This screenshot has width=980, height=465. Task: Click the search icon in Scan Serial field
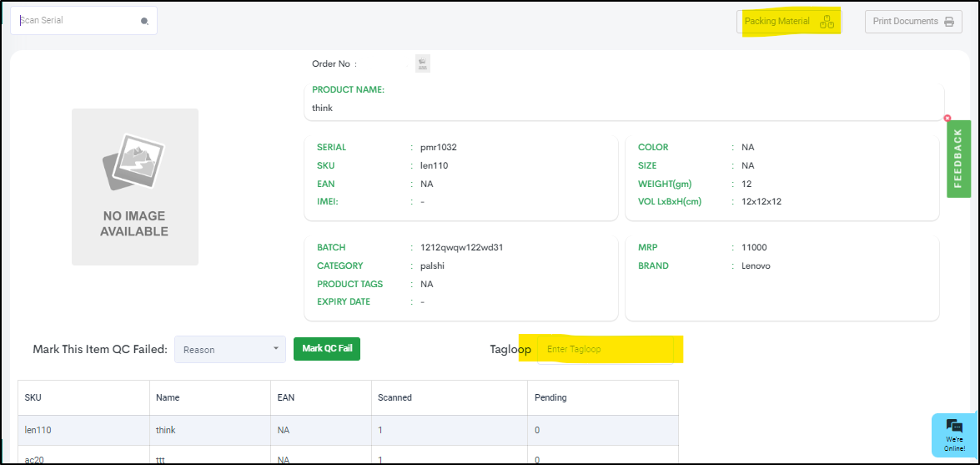point(144,21)
